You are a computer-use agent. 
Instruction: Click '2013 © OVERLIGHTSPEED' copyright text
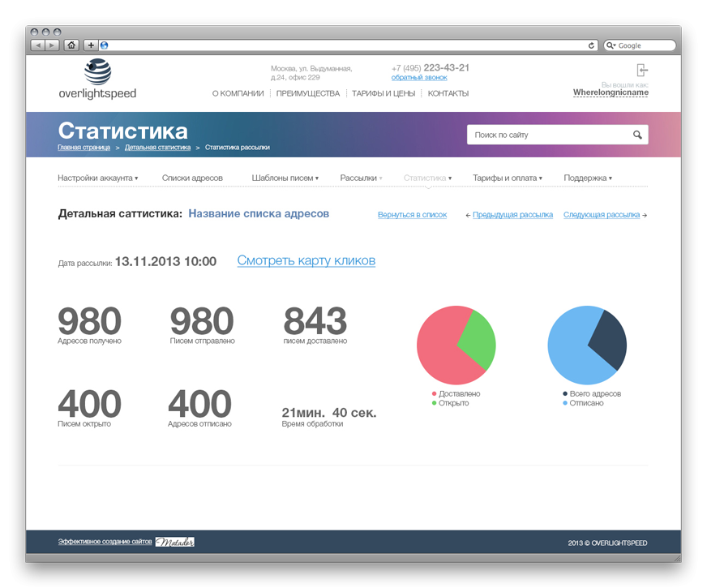pos(607,543)
